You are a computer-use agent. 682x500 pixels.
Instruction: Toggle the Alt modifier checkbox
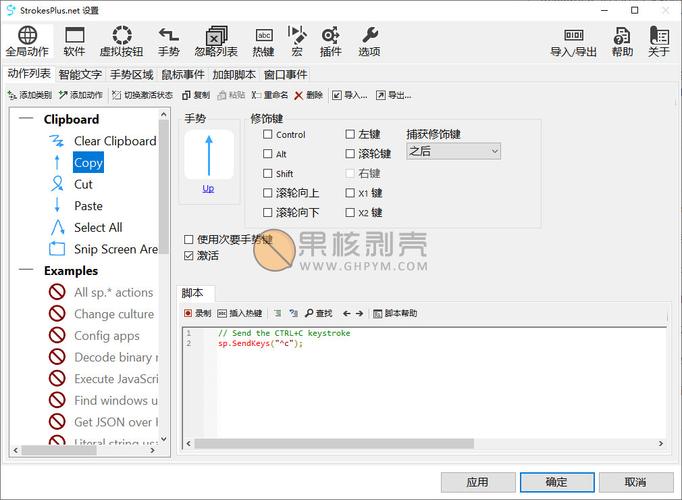[x=268, y=154]
